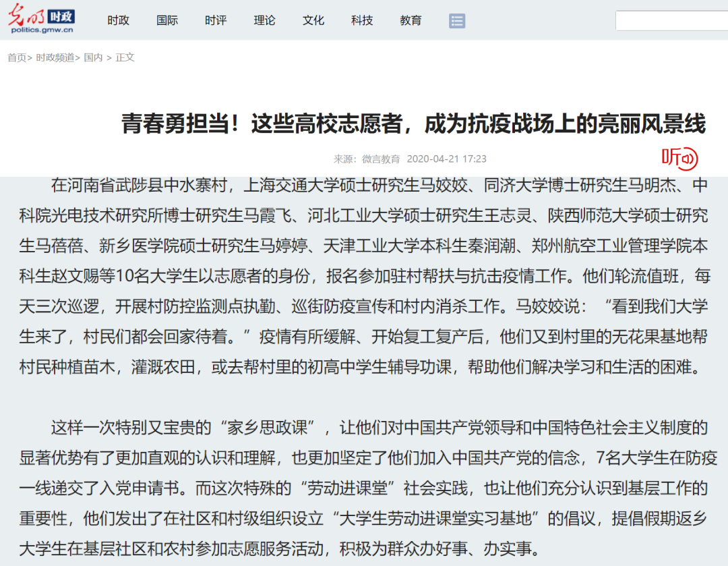Go to 首页 in breadcrumb
Viewport: 728px width, 566px height.
tap(17, 57)
